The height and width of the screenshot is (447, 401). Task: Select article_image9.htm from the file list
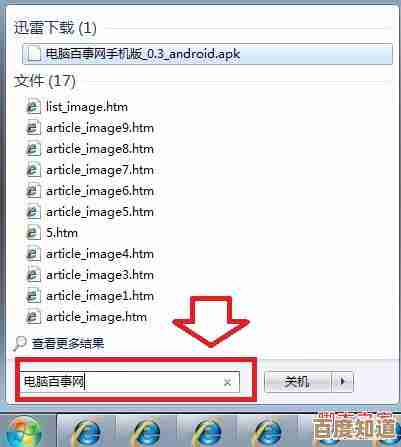click(x=100, y=128)
